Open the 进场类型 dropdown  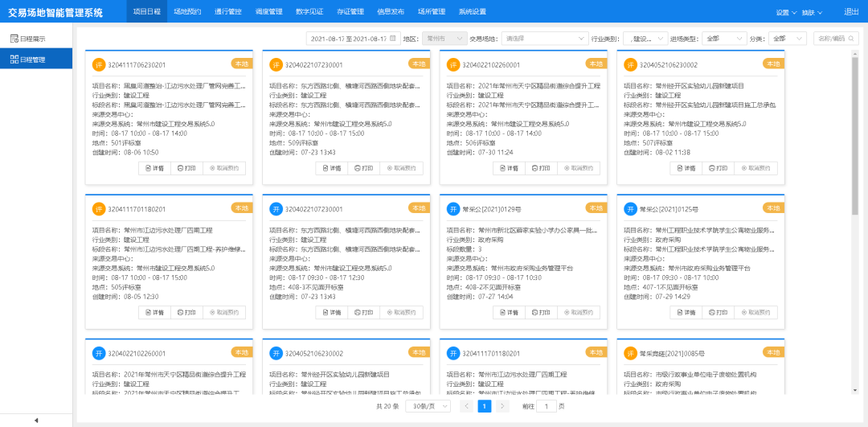coord(725,39)
